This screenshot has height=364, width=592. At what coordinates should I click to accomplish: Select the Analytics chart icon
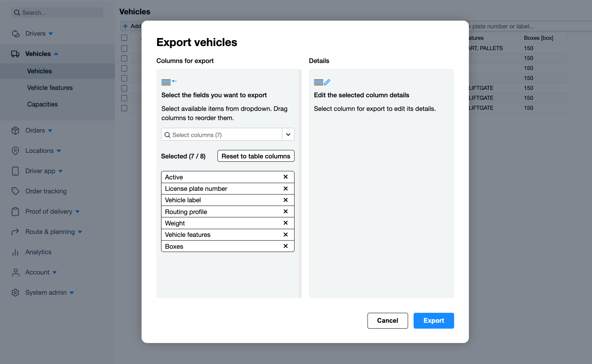pyautogui.click(x=15, y=252)
